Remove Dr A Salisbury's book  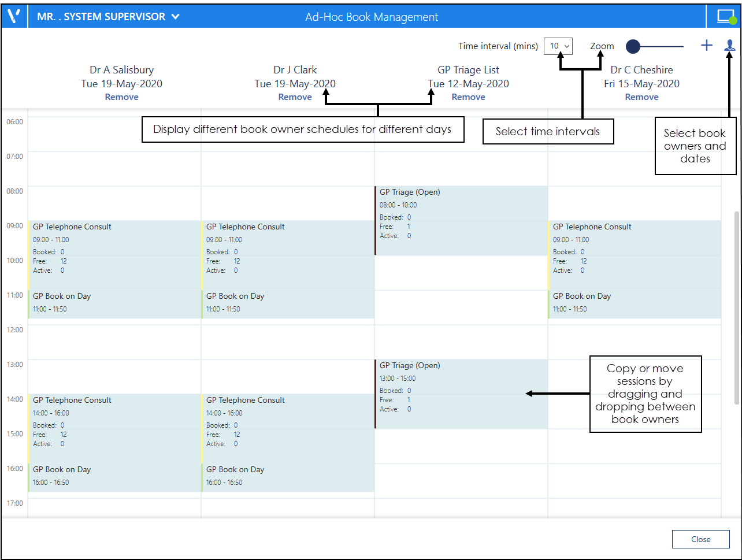coord(121,97)
